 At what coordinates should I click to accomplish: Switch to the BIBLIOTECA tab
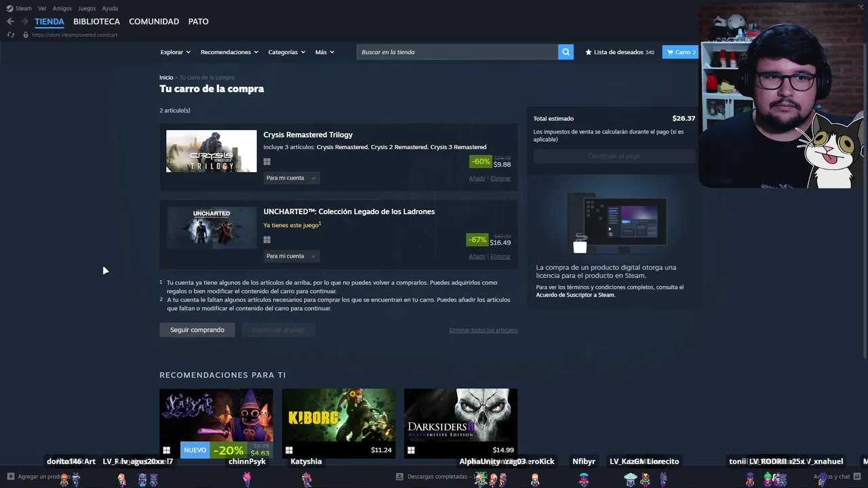96,22
